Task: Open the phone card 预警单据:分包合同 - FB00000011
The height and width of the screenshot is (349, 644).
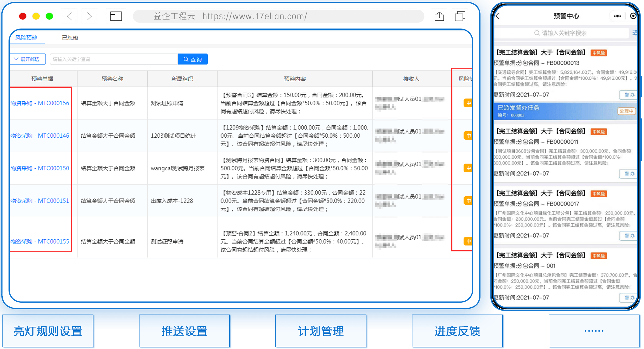Action: coord(536,142)
